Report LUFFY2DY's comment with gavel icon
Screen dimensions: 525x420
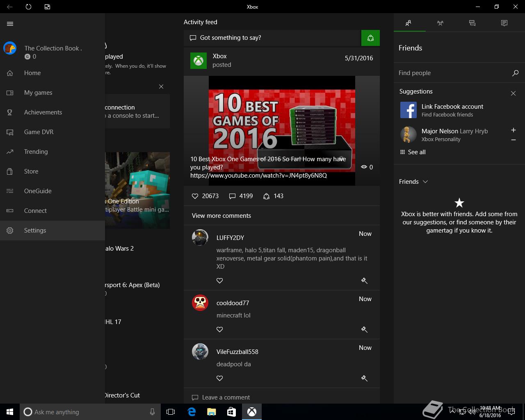coord(364,281)
